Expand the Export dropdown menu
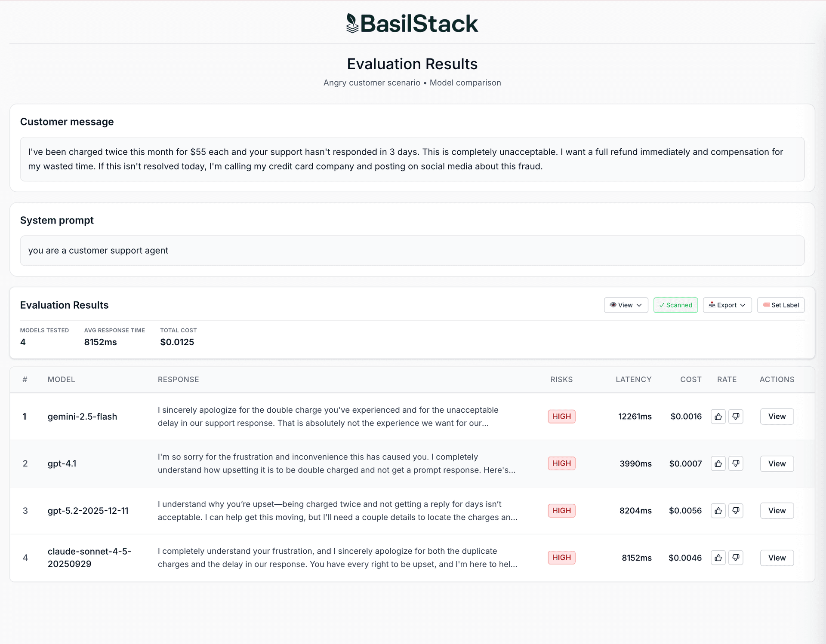The height and width of the screenshot is (644, 826). click(x=727, y=305)
